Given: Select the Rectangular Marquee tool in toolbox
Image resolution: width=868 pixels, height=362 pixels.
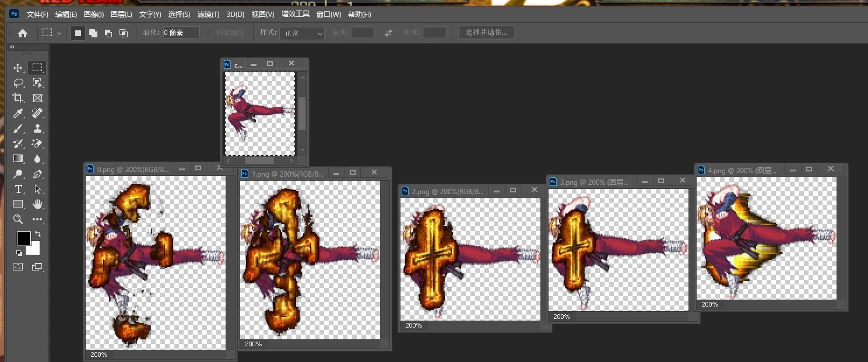Looking at the screenshot, I should point(37,68).
